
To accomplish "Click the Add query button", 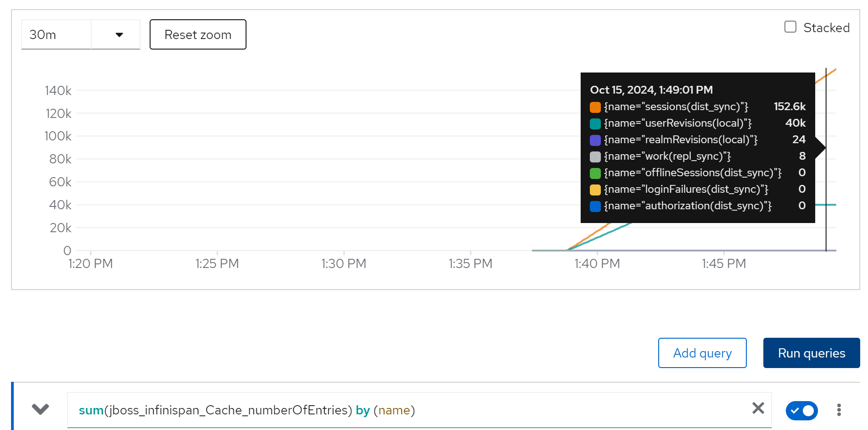I will 702,353.
